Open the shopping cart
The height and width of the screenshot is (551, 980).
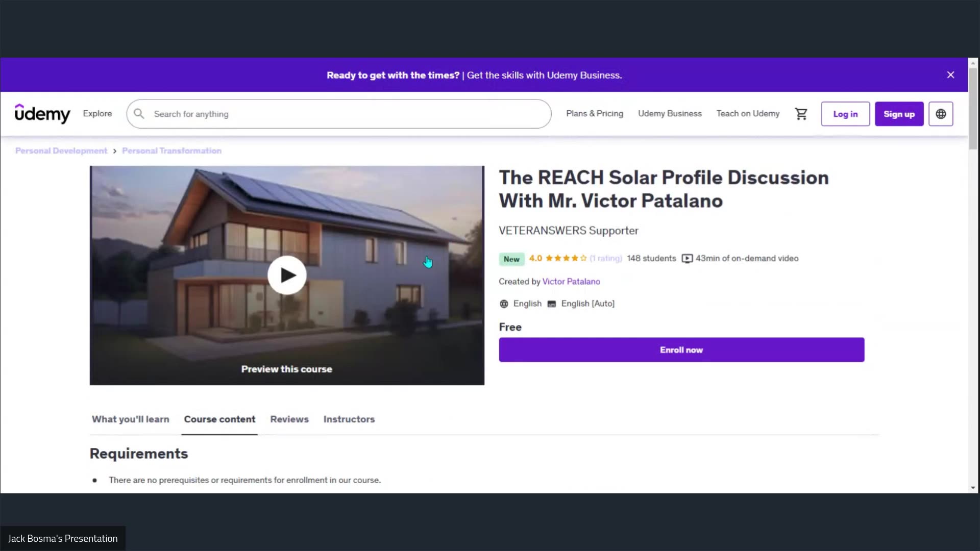801,114
